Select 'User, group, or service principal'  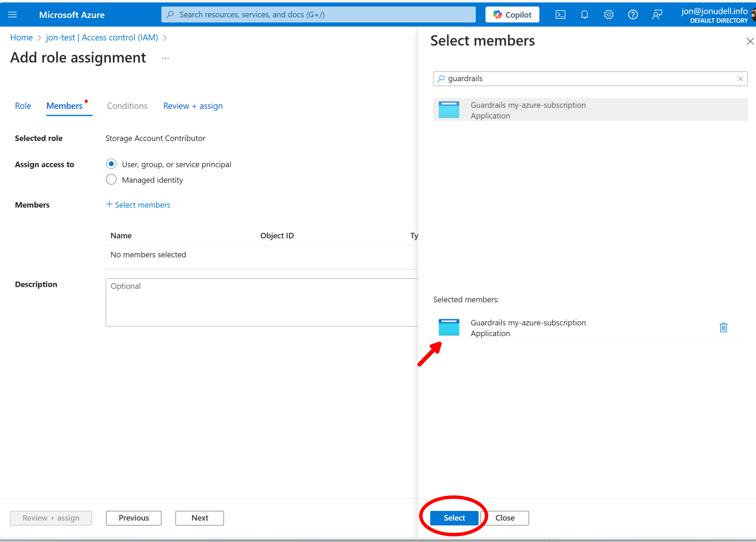pos(111,164)
